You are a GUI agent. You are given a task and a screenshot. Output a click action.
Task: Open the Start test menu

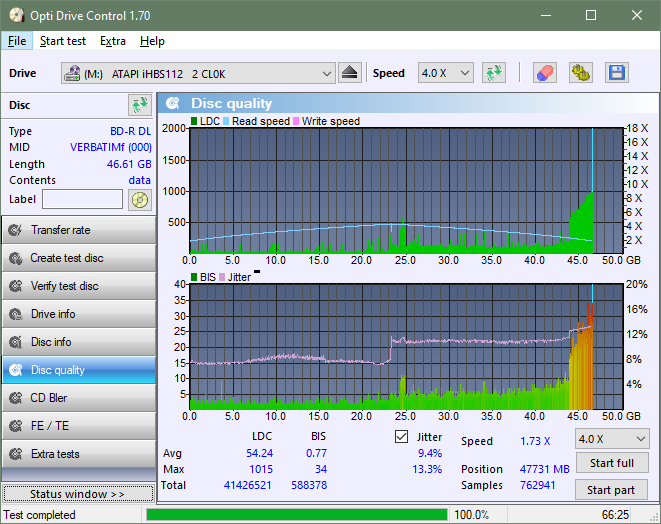(63, 41)
